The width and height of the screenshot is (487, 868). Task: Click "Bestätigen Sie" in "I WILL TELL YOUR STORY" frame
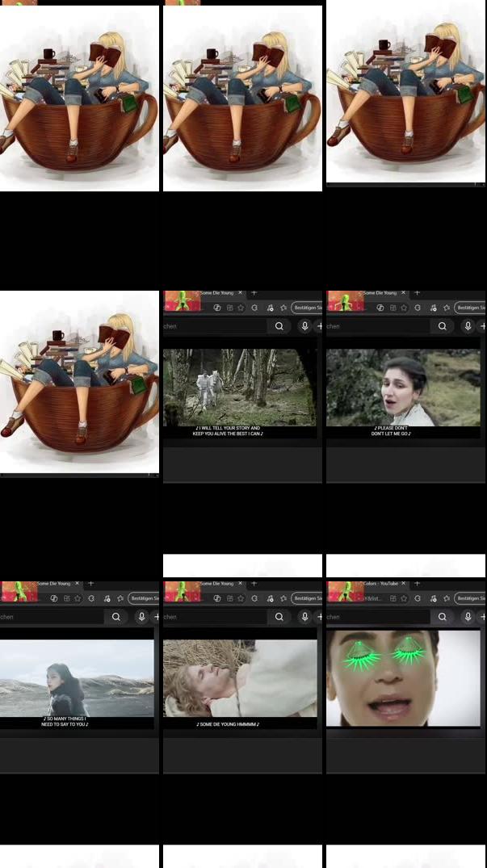coord(307,308)
